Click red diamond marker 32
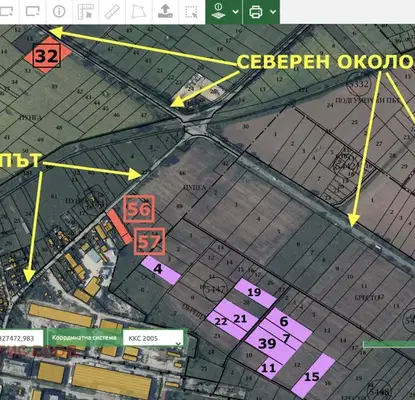 [x=48, y=56]
